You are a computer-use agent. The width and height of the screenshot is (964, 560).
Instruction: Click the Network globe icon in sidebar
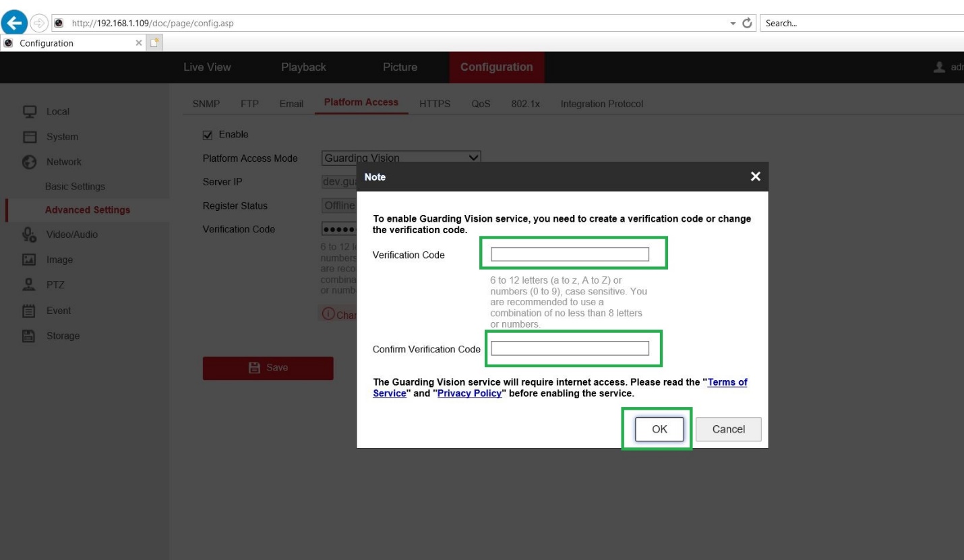coord(29,162)
